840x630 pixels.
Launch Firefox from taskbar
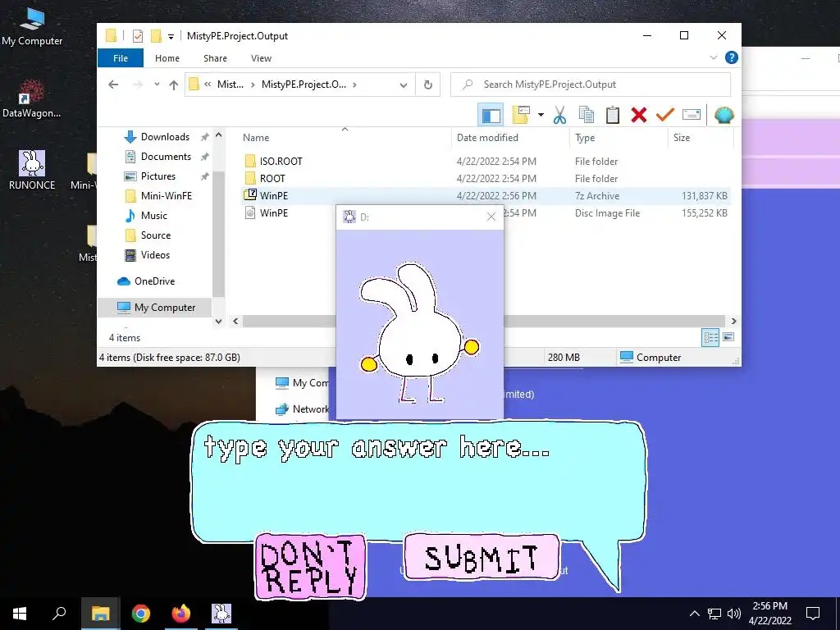pos(181,614)
